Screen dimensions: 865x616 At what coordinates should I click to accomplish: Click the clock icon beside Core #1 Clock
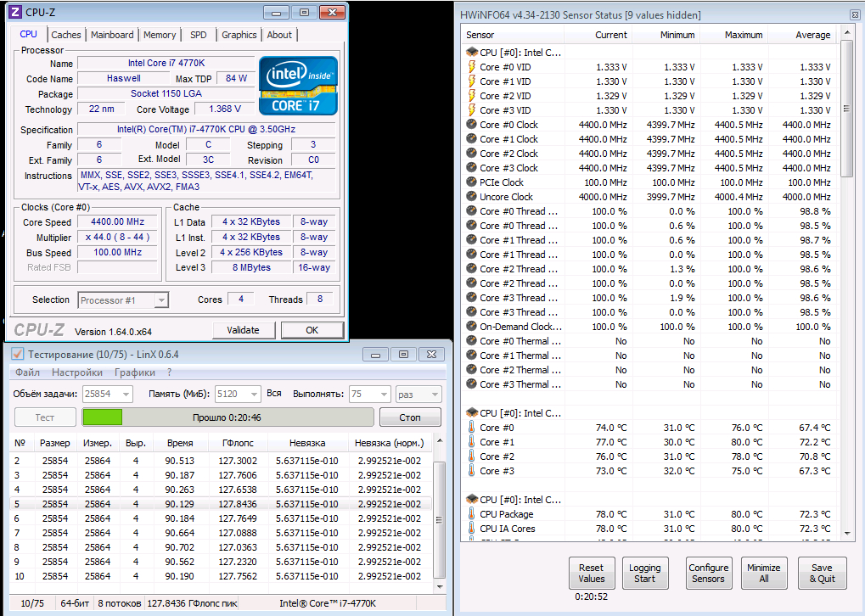click(x=472, y=138)
